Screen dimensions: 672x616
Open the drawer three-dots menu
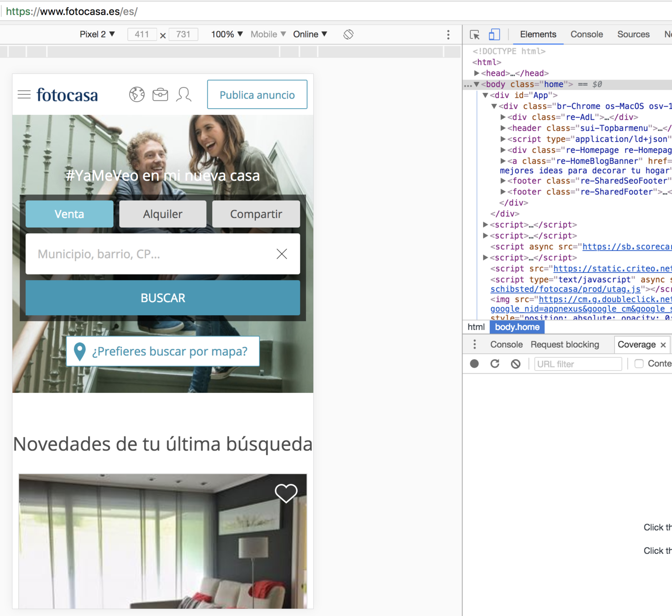click(x=475, y=345)
